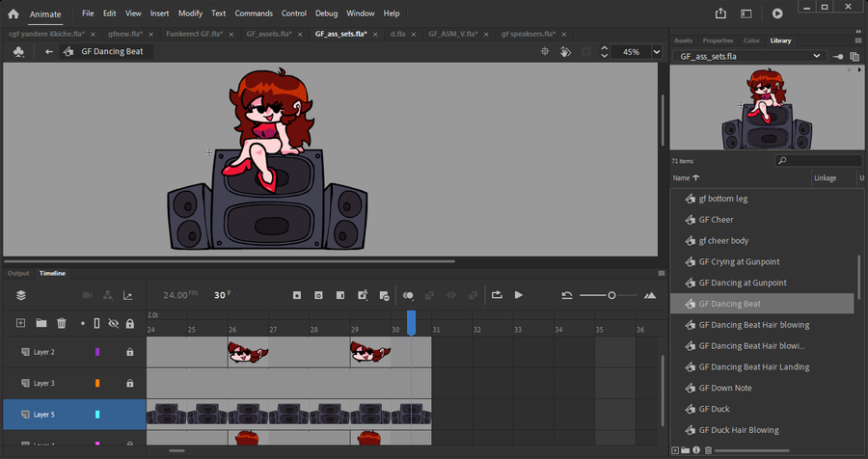The height and width of the screenshot is (459, 868).
Task: Play the timeline animation
Action: (x=519, y=295)
